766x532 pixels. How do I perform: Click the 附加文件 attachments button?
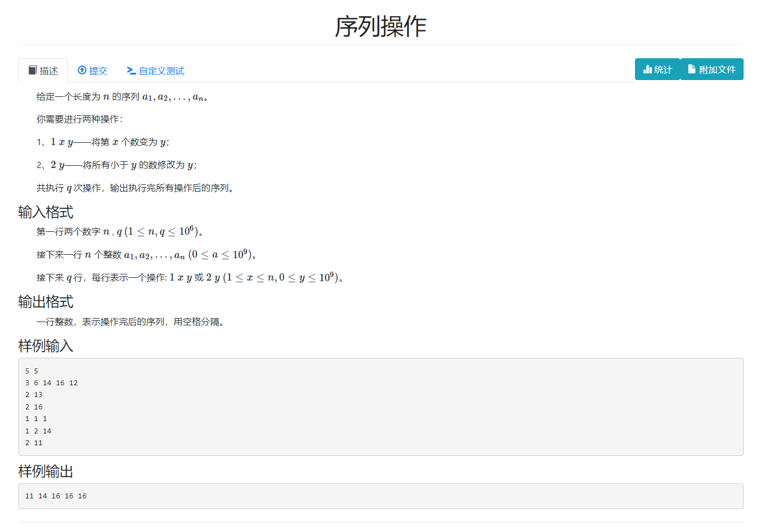coord(712,69)
